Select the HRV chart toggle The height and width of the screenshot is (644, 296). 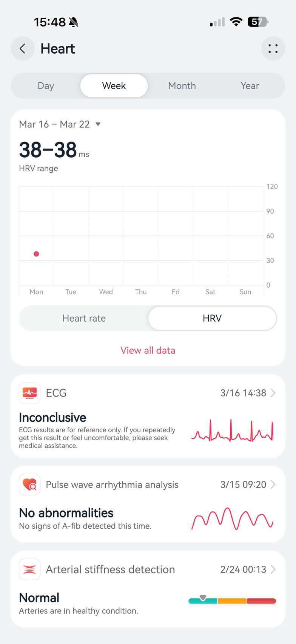[212, 318]
